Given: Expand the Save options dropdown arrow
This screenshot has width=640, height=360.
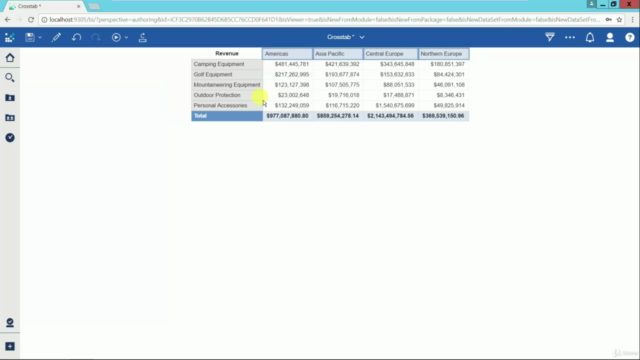Looking at the screenshot, I should point(40,38).
